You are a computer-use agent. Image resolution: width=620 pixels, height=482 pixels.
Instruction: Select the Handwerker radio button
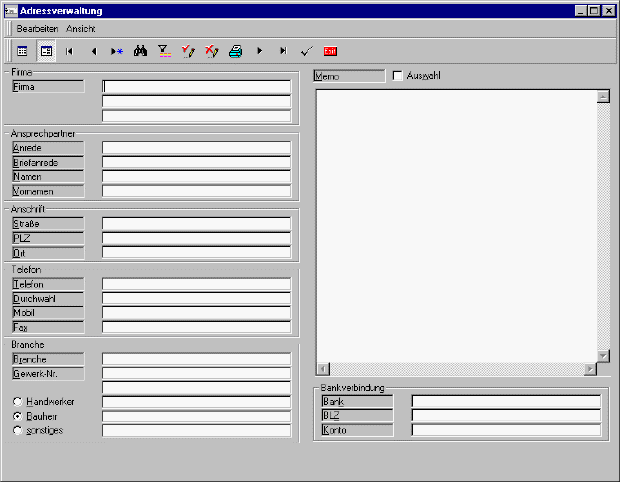pos(17,401)
